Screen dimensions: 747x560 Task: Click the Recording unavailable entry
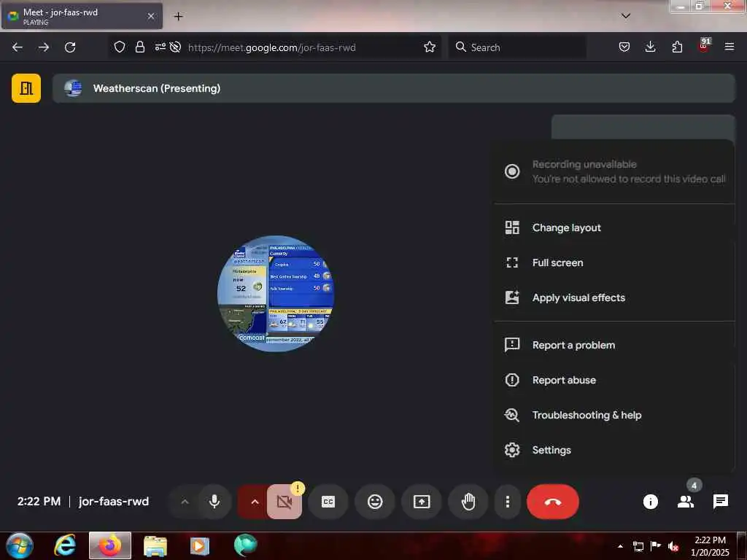coord(614,171)
